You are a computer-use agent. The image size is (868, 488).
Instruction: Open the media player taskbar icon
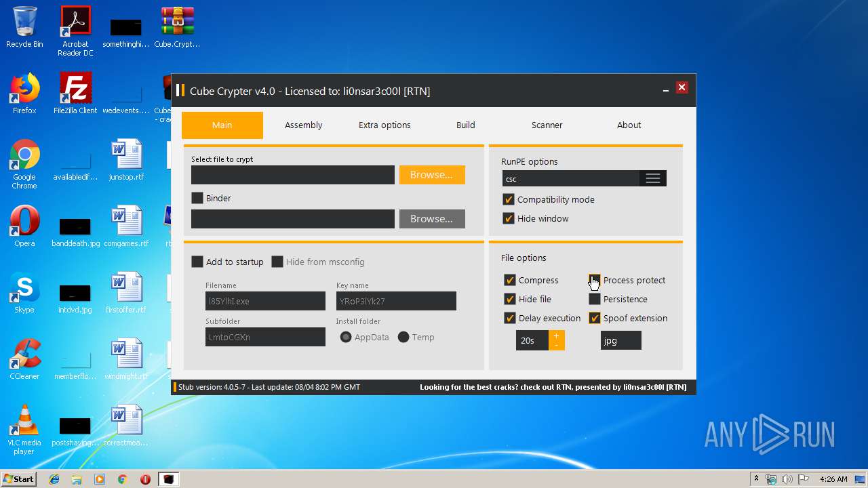pos(100,479)
